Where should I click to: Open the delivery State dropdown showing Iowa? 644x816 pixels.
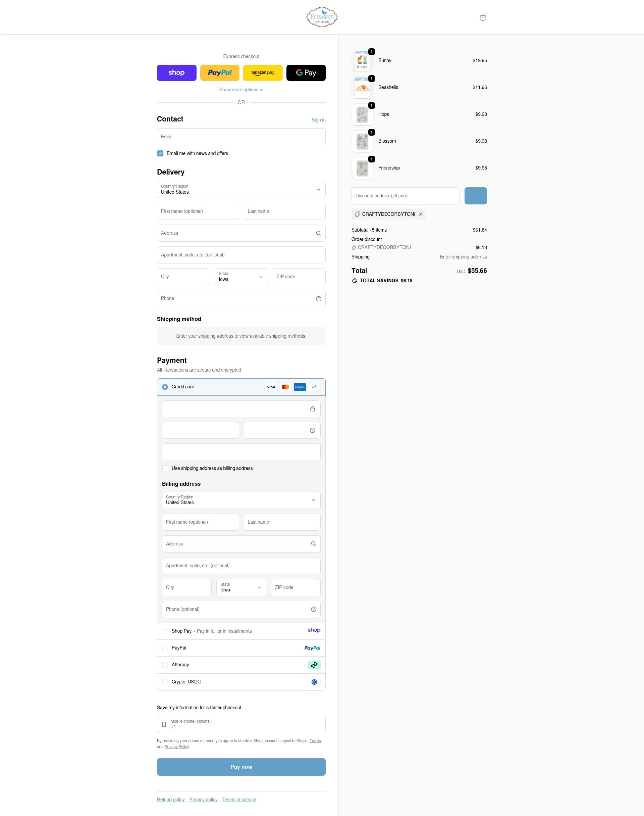(241, 277)
